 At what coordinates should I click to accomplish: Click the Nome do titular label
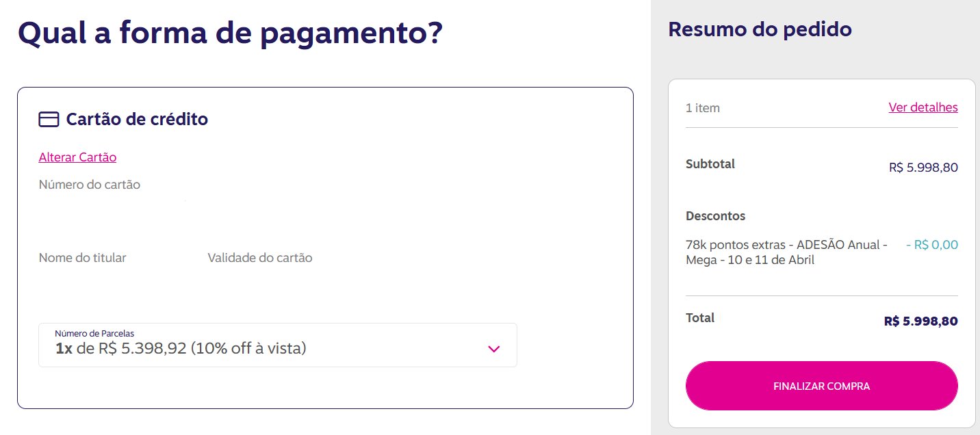[82, 258]
